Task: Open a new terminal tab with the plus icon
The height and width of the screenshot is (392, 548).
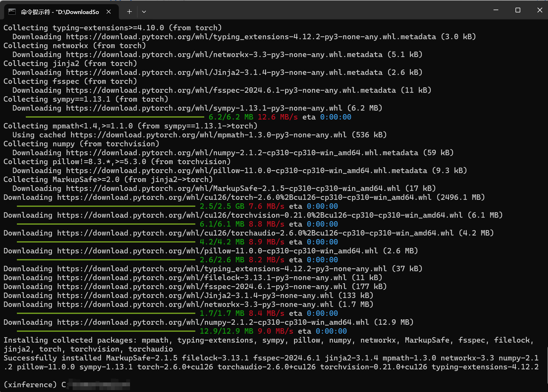Action: pos(129,11)
